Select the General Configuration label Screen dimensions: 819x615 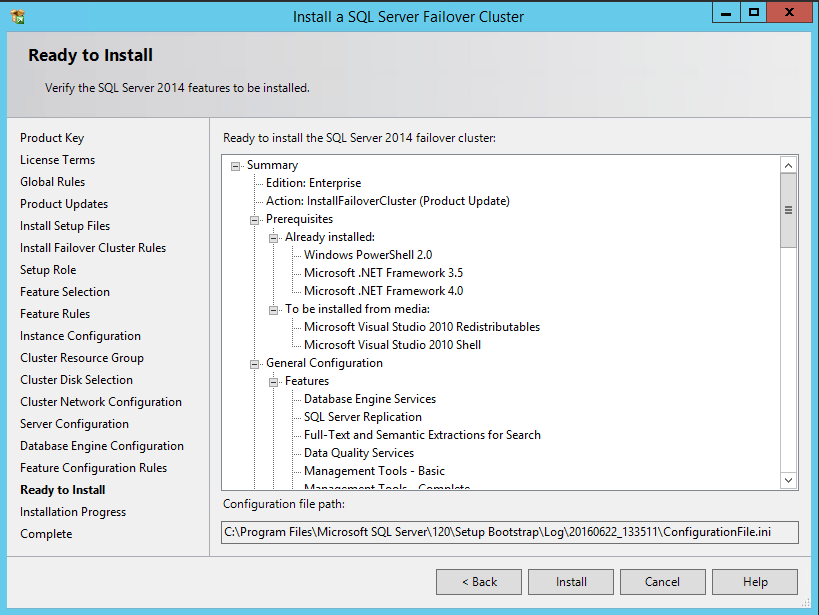click(324, 363)
